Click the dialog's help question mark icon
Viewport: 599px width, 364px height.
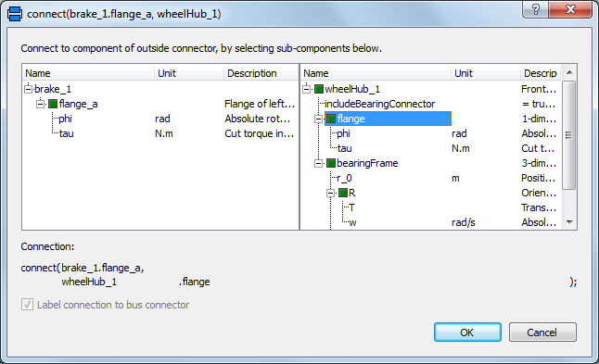[536, 9]
